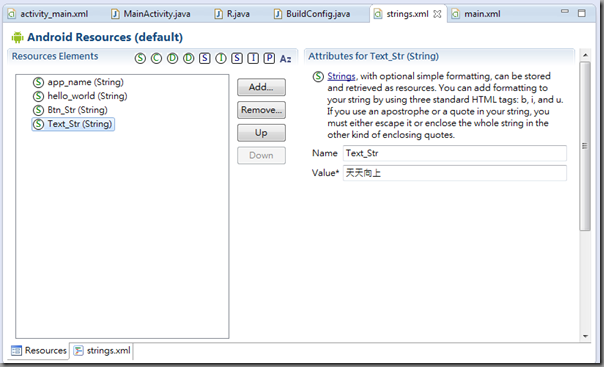Maximize the editor area

tap(582, 13)
